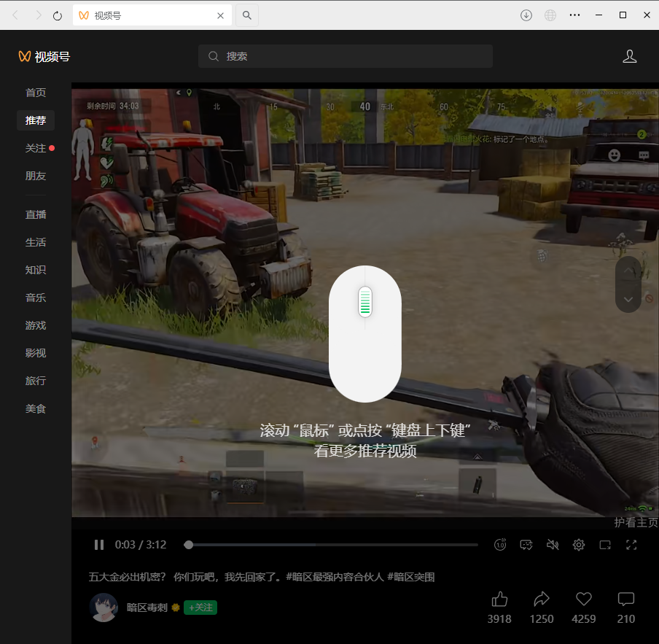Open 朋友 in the sidebar
The image size is (659, 644).
tap(36, 176)
